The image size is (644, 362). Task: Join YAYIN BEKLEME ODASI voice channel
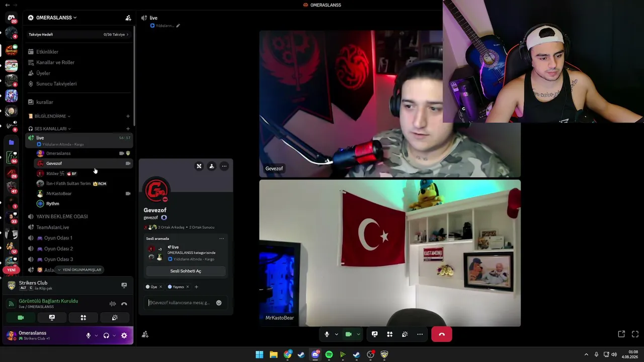79,217
